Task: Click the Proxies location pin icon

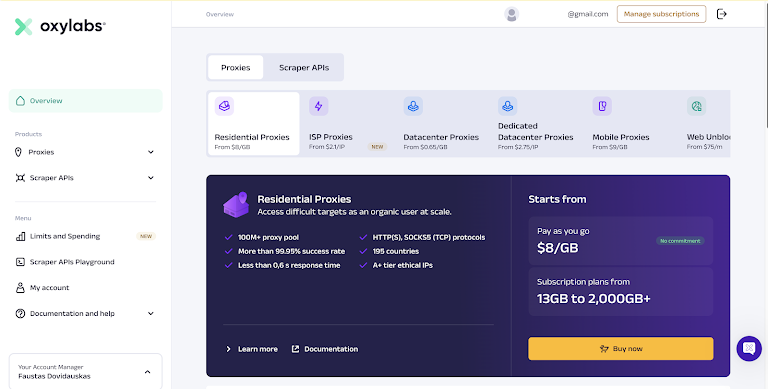Action: (18, 152)
